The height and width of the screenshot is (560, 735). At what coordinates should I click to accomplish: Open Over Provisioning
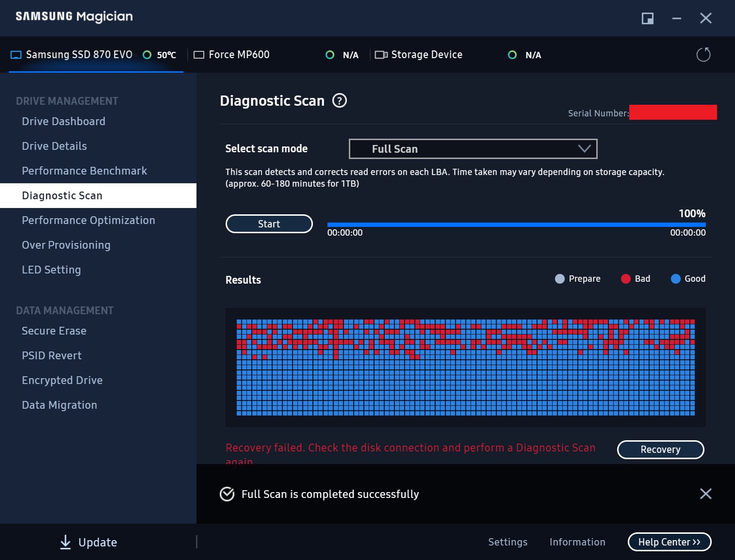coord(66,245)
